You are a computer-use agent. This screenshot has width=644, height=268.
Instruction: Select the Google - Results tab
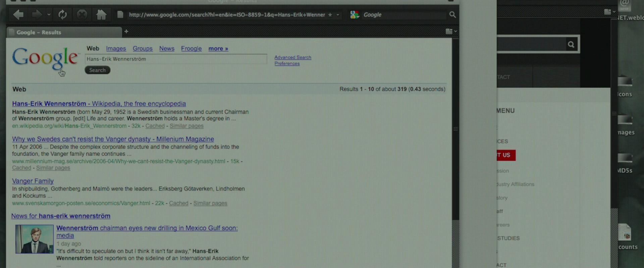[64, 32]
